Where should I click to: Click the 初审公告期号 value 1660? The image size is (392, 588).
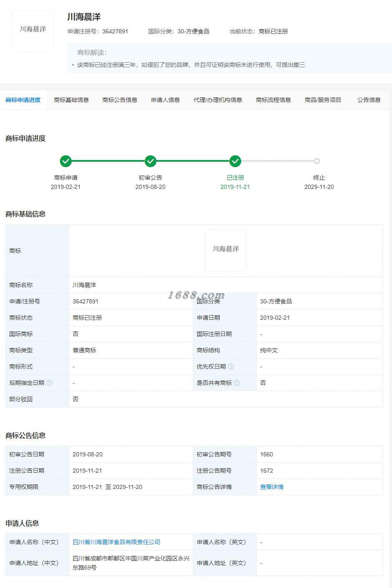(x=266, y=454)
